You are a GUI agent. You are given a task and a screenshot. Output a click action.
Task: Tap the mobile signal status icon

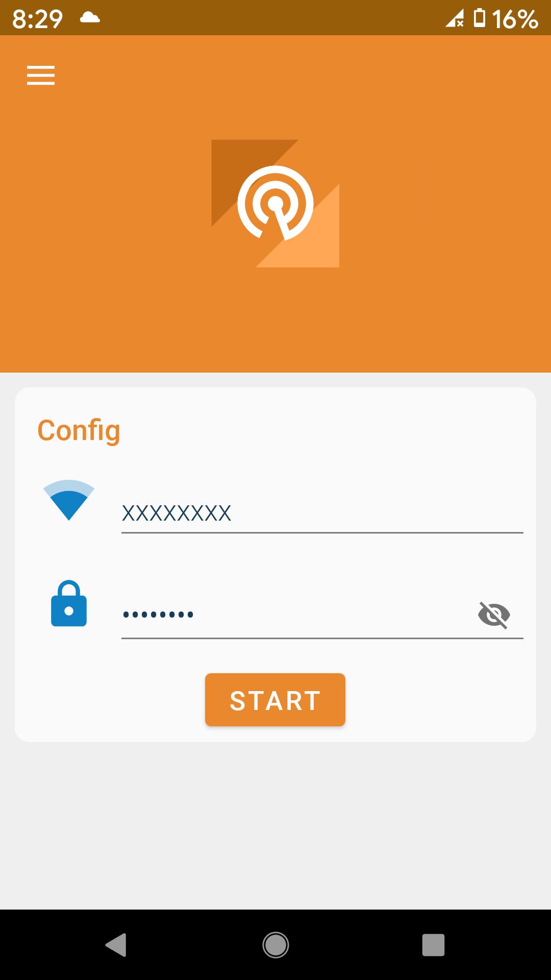(x=455, y=19)
